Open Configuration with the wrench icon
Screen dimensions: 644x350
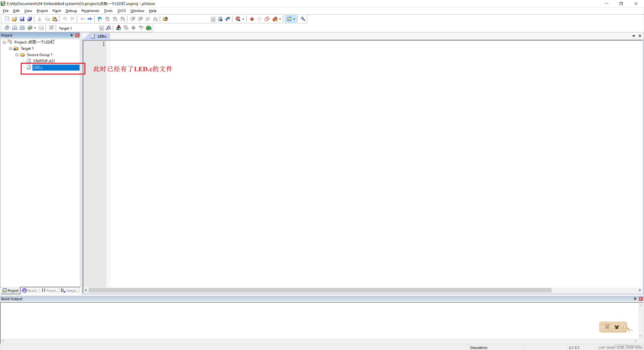tap(303, 19)
